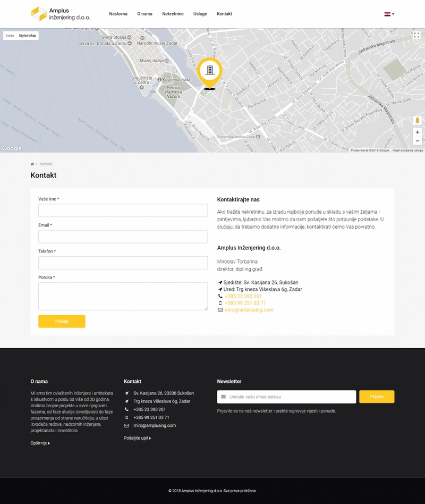Click the building map marker pin

(210, 73)
